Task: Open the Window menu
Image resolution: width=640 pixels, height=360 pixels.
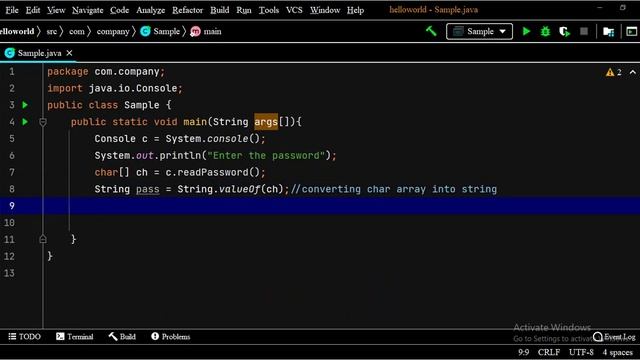Action: (x=324, y=10)
